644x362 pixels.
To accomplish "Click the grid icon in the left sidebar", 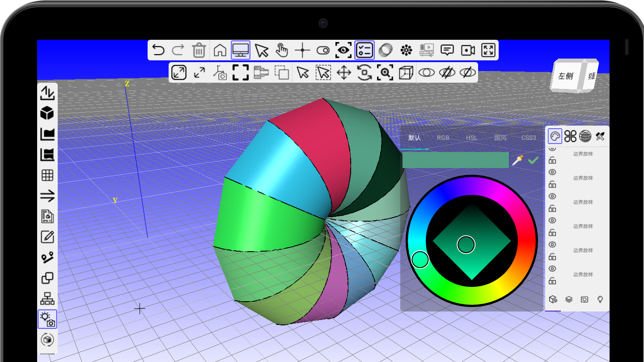I will (47, 175).
